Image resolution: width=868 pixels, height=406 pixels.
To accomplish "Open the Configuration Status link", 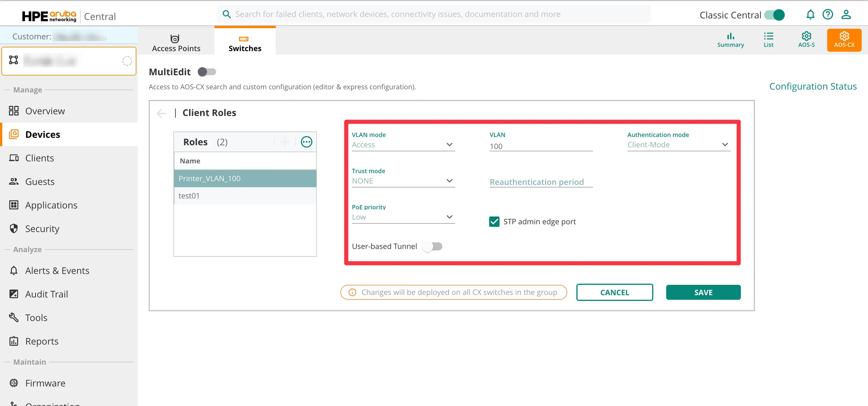I will (813, 86).
